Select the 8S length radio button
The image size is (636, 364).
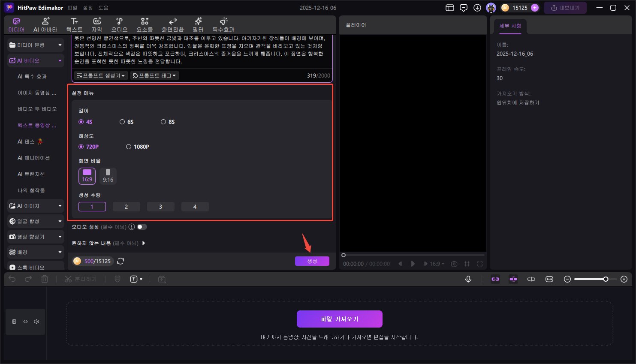[163, 122]
